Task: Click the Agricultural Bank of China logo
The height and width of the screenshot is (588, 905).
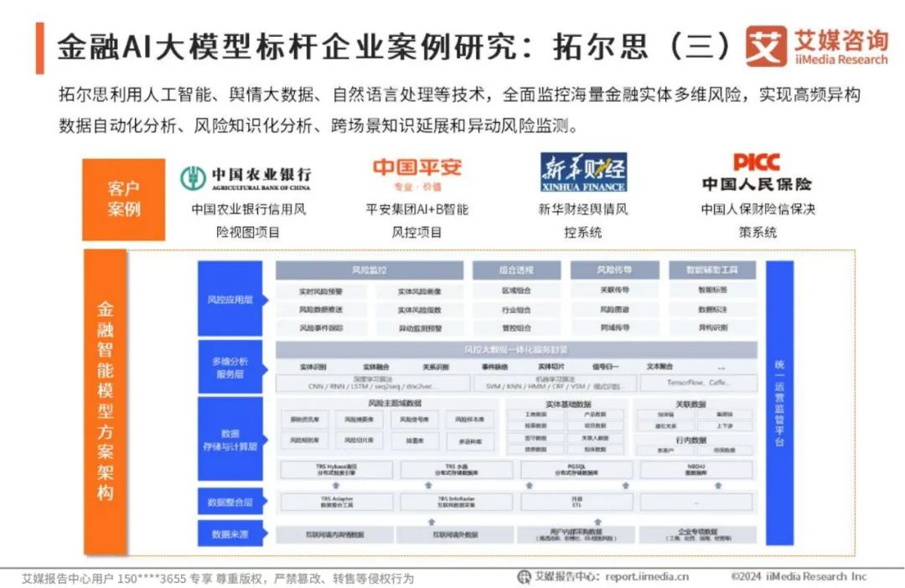Action: (246, 178)
